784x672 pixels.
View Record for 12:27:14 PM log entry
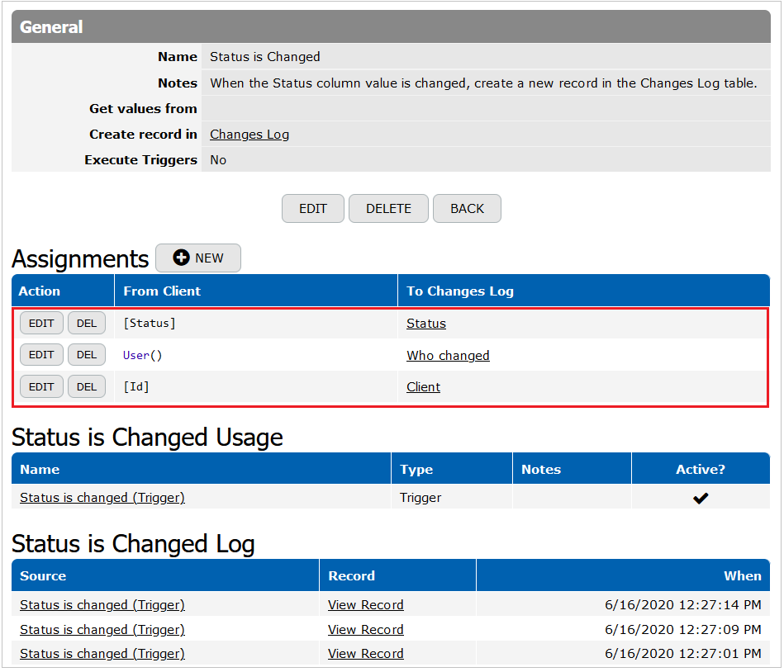point(365,604)
